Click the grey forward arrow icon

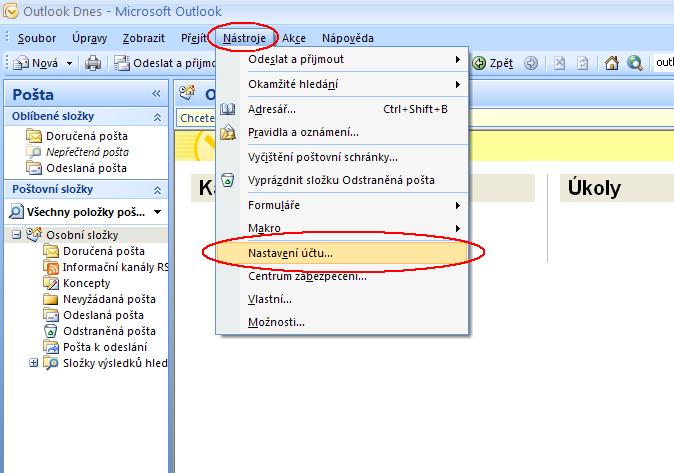pyautogui.click(x=531, y=63)
